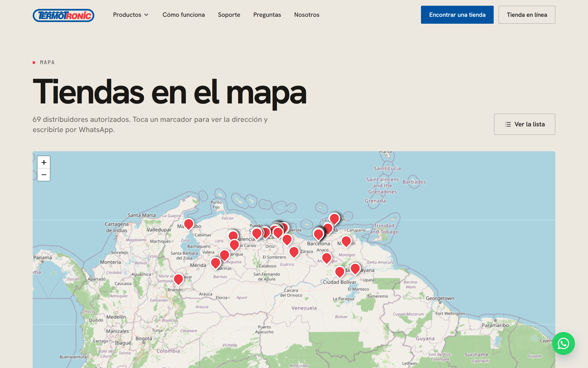Switch to Ver la lista view
The image size is (588, 368).
(525, 124)
